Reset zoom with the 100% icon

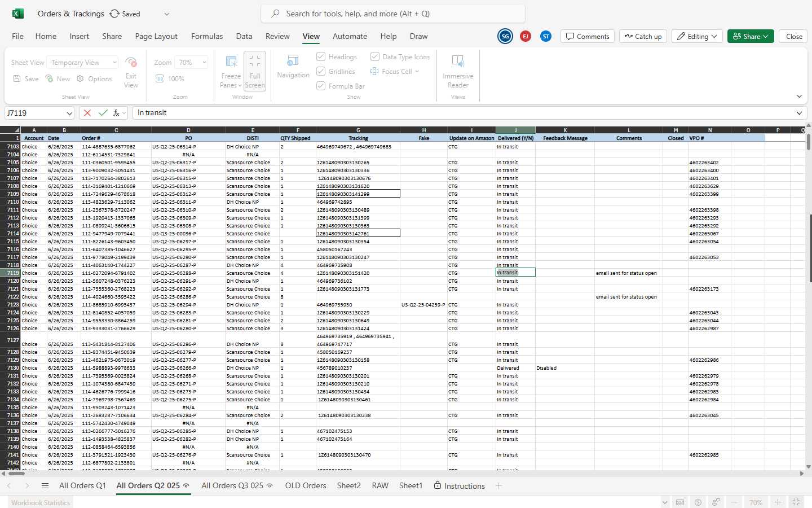click(x=160, y=78)
